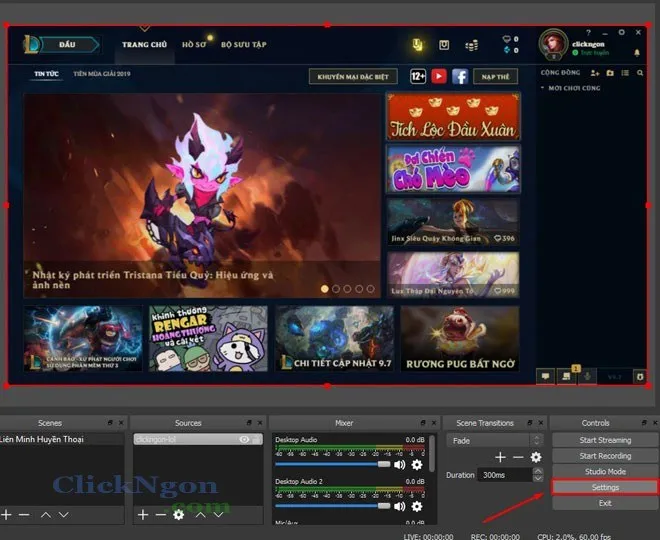Undock the Scenes panel

pyautogui.click(x=110, y=423)
